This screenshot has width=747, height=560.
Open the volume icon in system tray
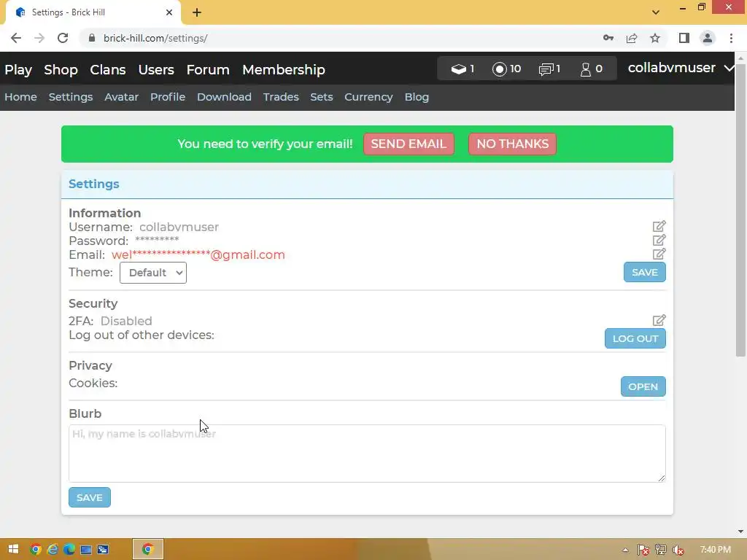coord(678,550)
